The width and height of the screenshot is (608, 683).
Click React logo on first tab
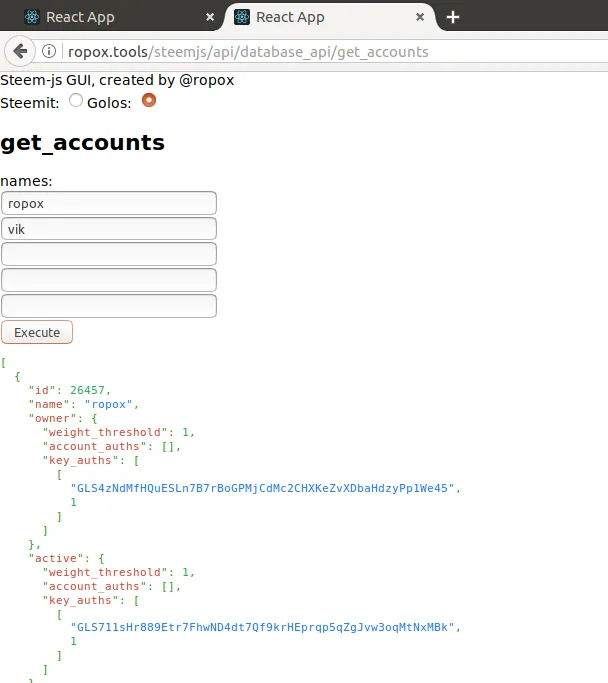32,17
